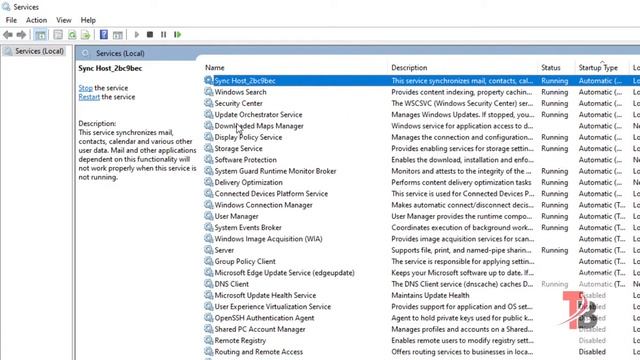
Task: Click the Export List toolbar icon
Action: (x=85, y=35)
